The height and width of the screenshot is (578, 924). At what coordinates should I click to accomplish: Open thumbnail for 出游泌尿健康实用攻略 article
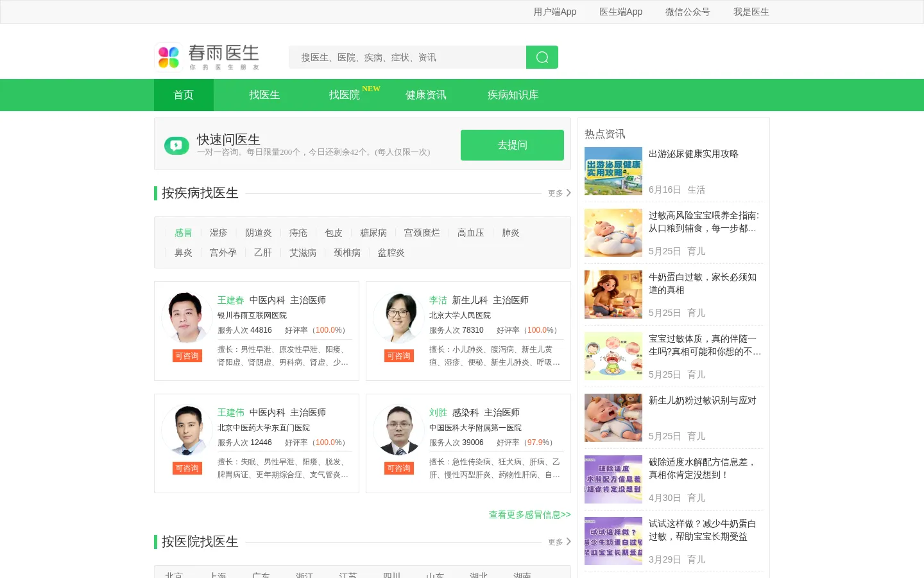click(x=613, y=171)
